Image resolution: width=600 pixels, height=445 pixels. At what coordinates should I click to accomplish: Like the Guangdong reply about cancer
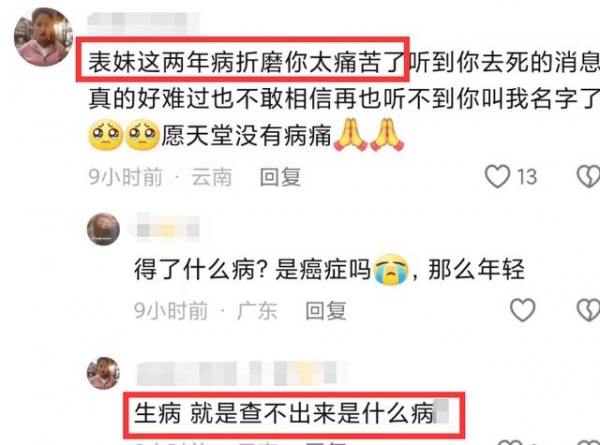point(523,310)
